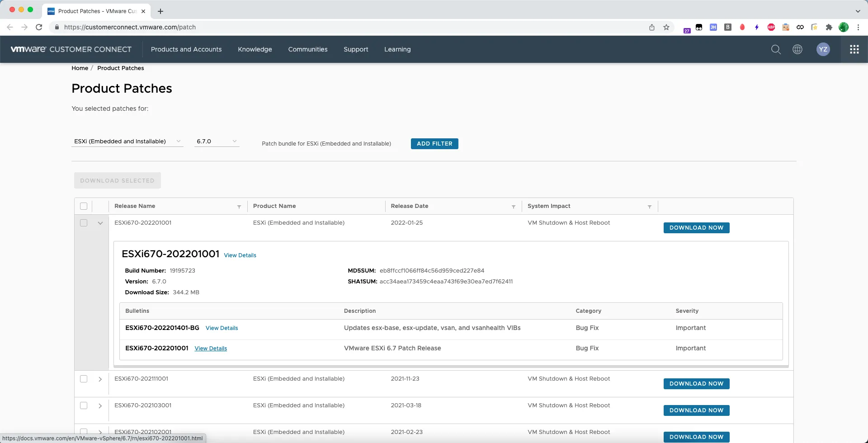Open a new browser tab with plus
Viewport: 868px width, 443px height.
(160, 11)
